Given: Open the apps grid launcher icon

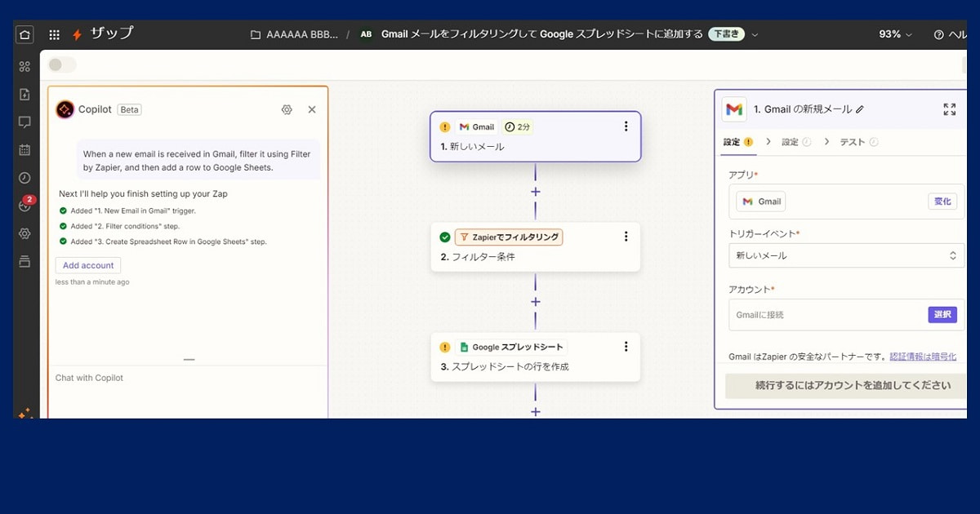Looking at the screenshot, I should pos(54,34).
